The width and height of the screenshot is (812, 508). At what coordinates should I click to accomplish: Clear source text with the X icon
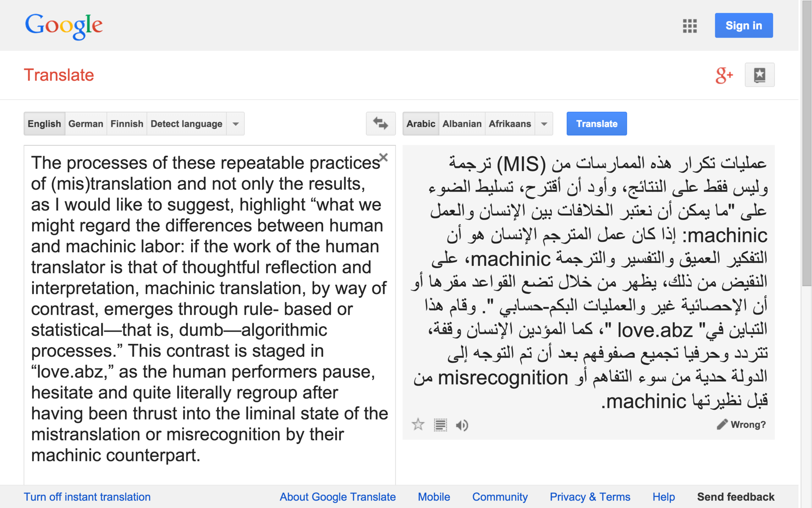click(384, 157)
